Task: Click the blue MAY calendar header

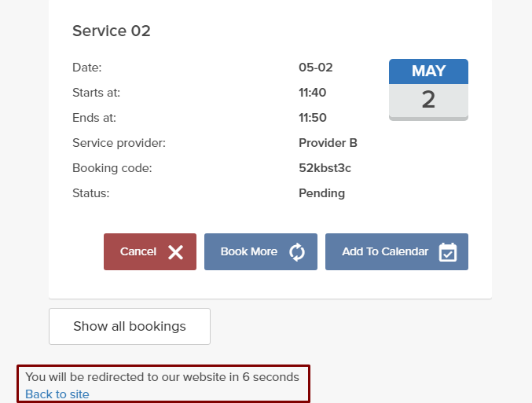Action: (x=428, y=71)
